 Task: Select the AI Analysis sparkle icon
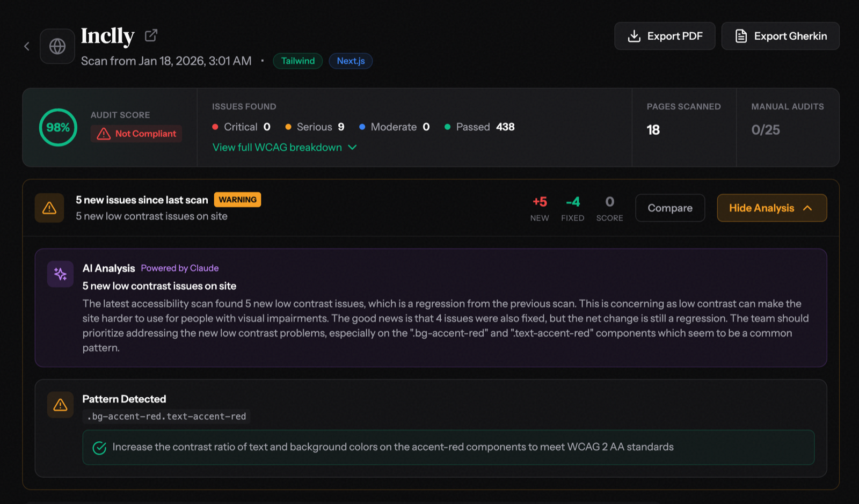pyautogui.click(x=60, y=274)
